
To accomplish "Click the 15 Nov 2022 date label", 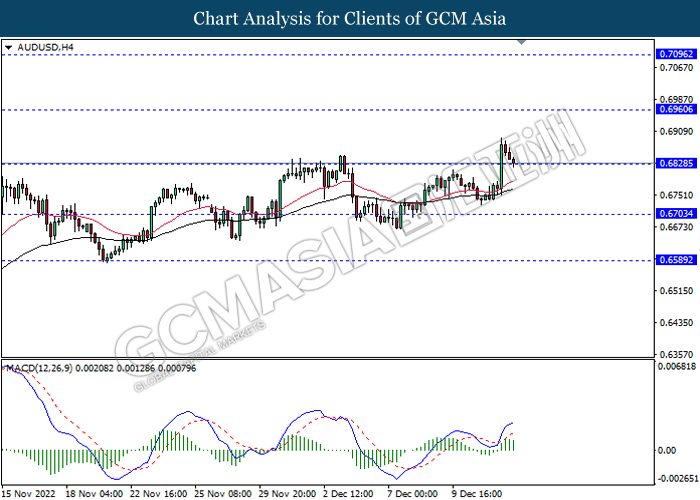I will pyautogui.click(x=29, y=494).
